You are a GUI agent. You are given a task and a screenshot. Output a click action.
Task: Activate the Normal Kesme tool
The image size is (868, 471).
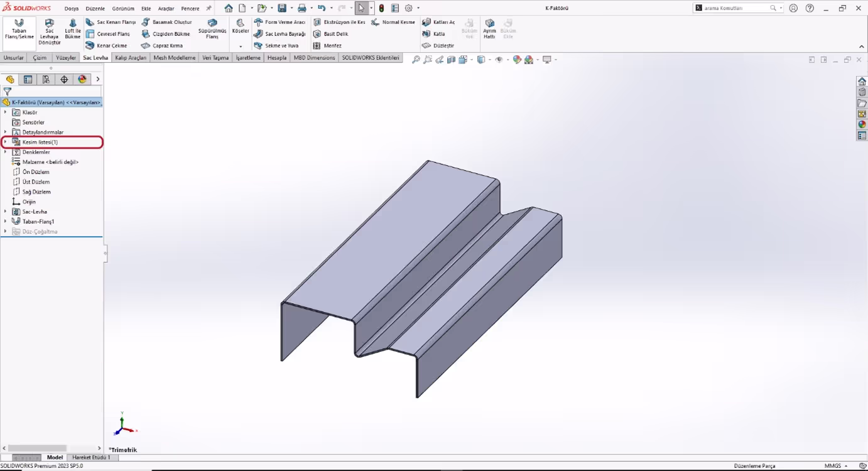coord(393,22)
